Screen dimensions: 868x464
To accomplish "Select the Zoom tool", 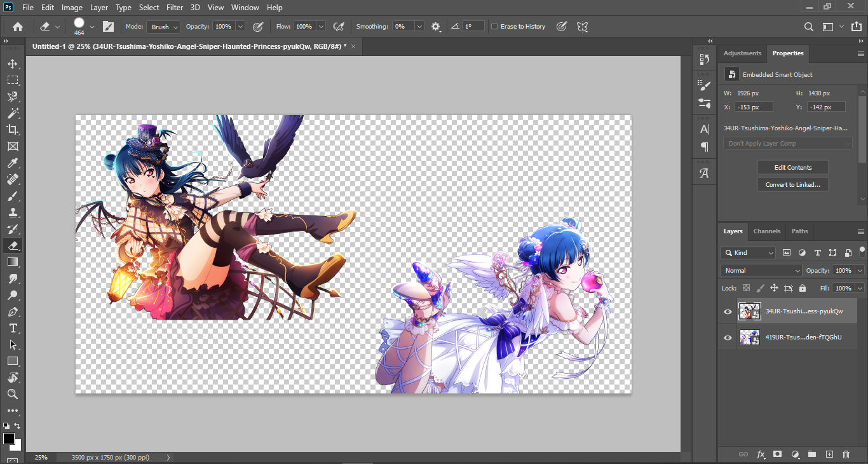I will tap(12, 394).
